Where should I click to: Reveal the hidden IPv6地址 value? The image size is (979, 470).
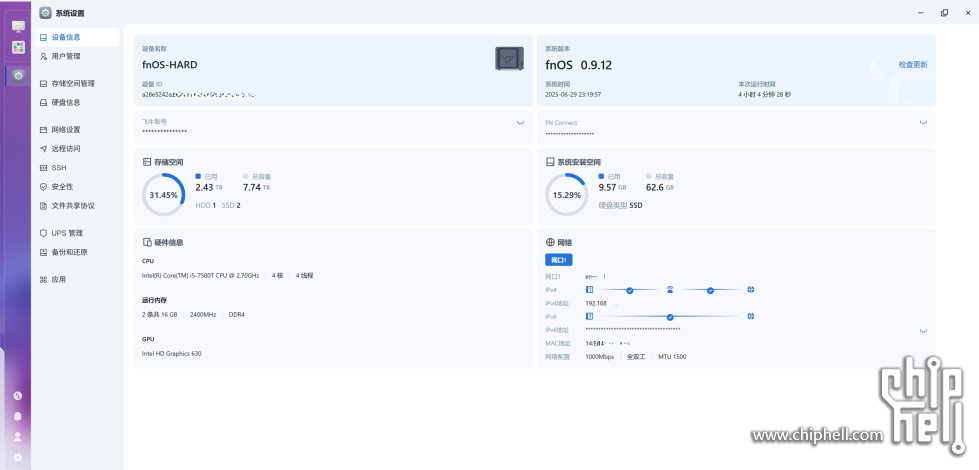coord(923,331)
